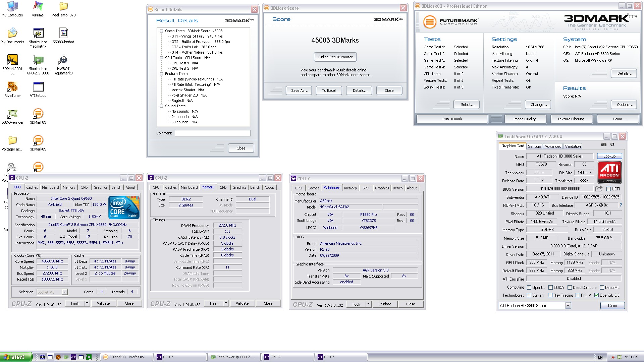This screenshot has width=644, height=362.
Task: Switch to 3DMark03 - Professio... taskbar button
Action: 127,357
